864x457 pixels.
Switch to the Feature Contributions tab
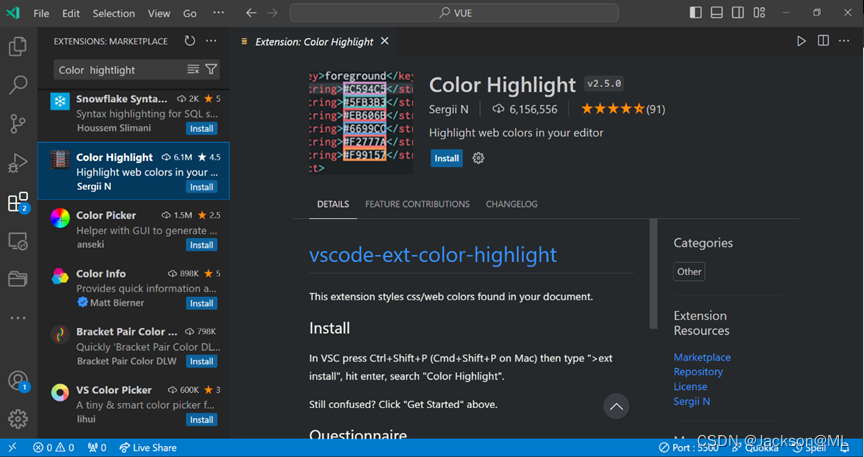(417, 205)
